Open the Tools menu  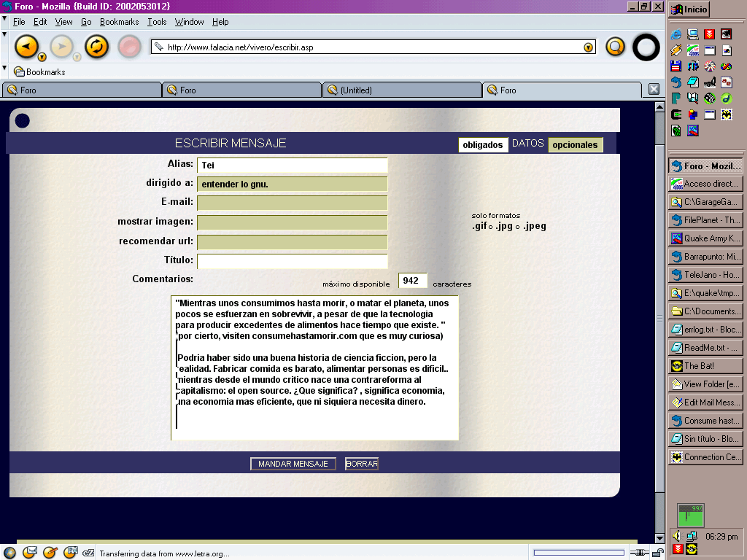(x=157, y=22)
